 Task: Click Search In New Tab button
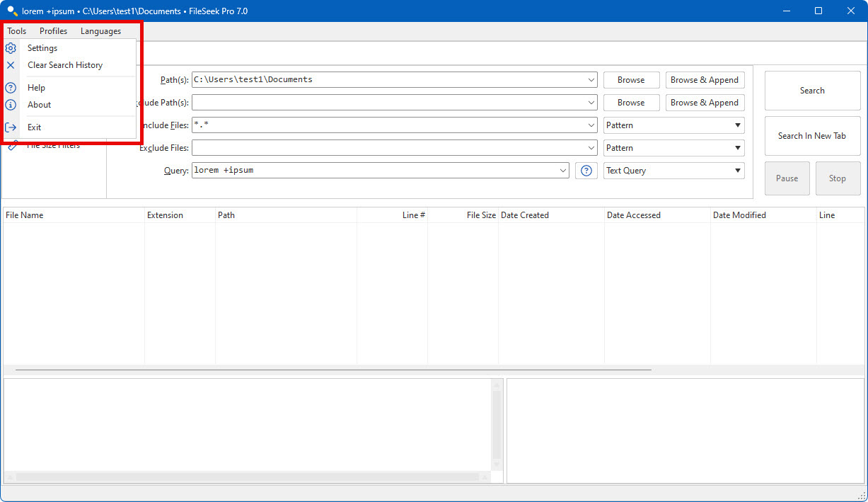(812, 136)
